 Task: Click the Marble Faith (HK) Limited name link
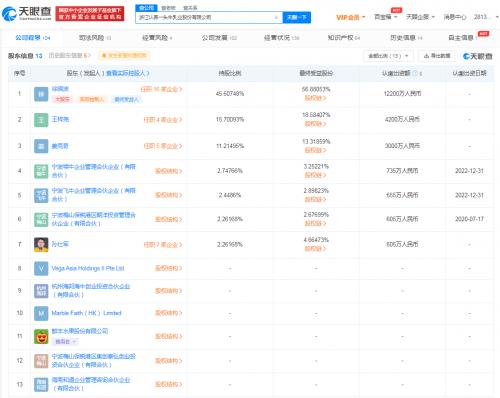(x=87, y=313)
